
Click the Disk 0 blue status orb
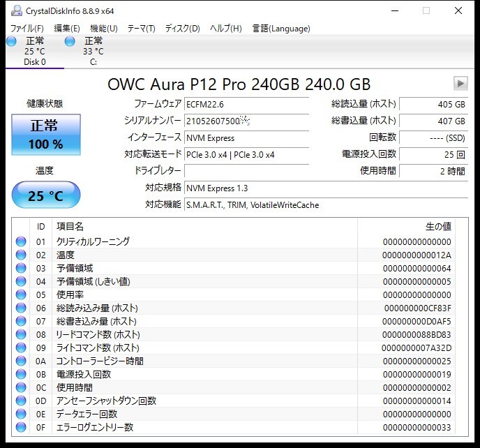click(x=11, y=41)
